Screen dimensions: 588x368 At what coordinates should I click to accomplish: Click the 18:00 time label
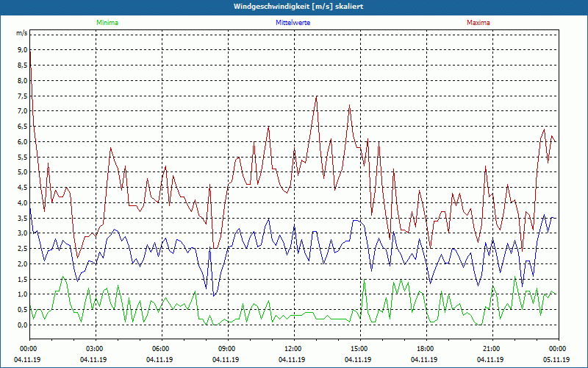426,349
